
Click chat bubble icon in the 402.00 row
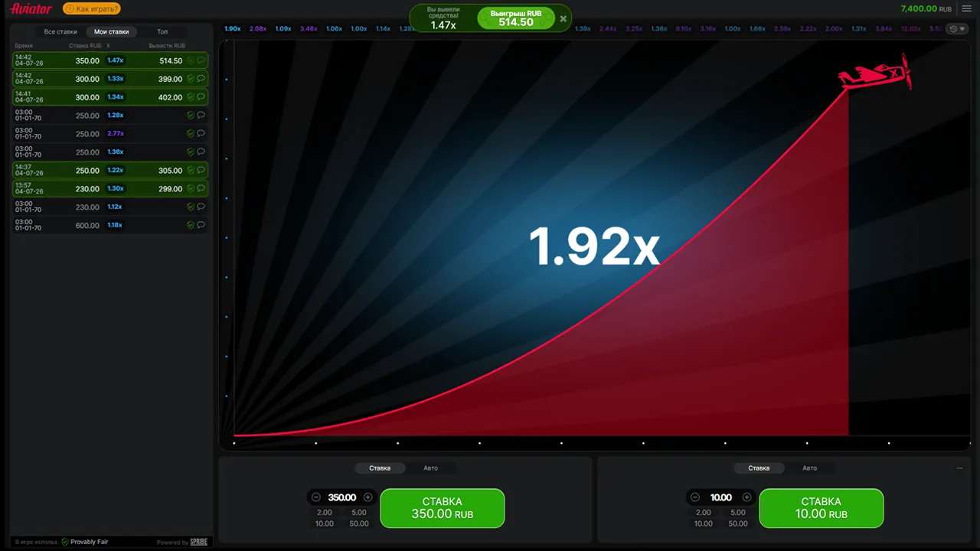pos(201,97)
